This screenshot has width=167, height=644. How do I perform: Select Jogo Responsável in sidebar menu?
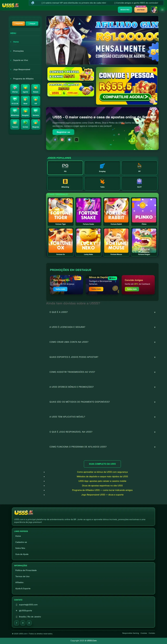pos(25,69)
